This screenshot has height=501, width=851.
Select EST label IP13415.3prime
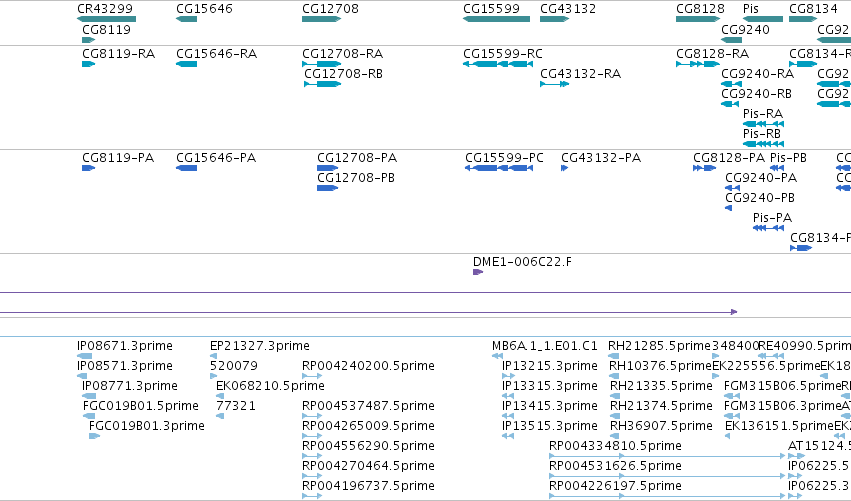(x=550, y=407)
